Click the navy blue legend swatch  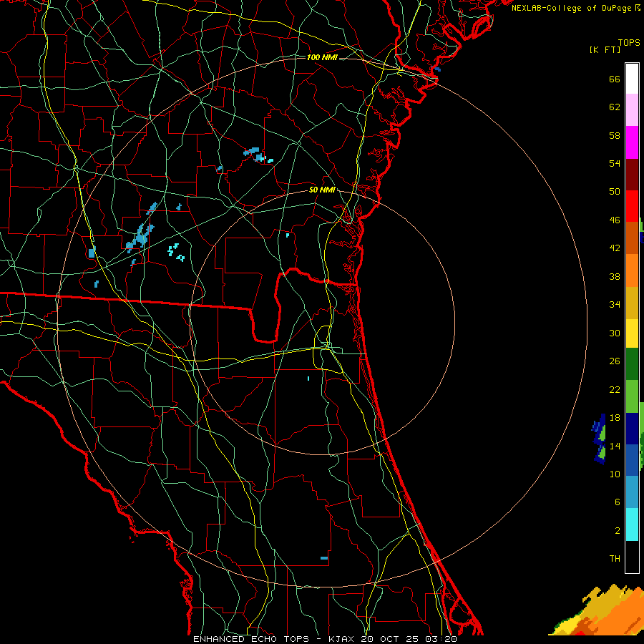click(632, 429)
